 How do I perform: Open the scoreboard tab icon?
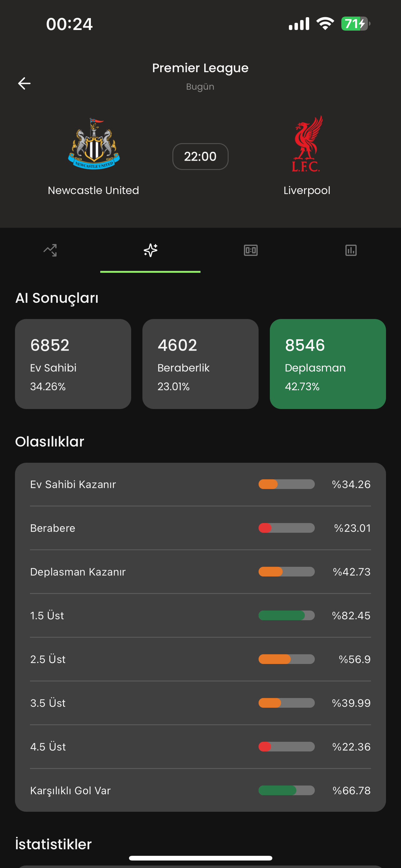[250, 250]
